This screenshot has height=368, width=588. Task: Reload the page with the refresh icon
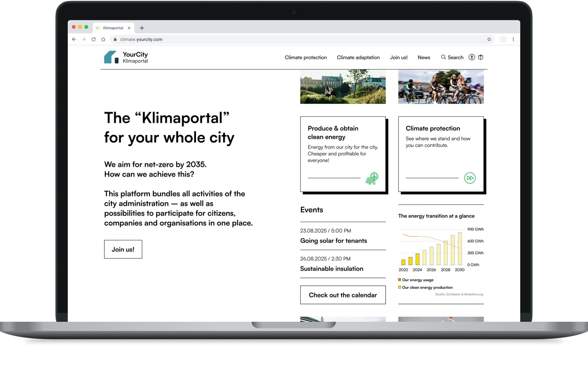(93, 39)
